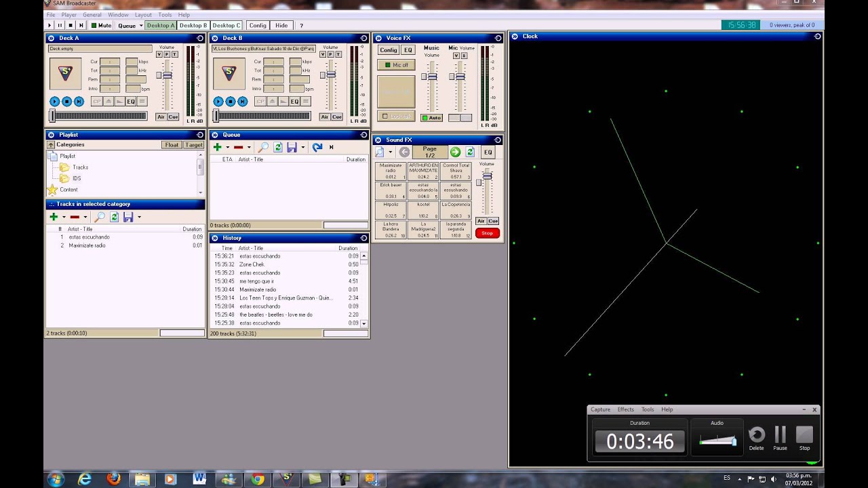Image resolution: width=868 pixels, height=488 pixels.
Task: Refresh the selected category track list
Action: click(x=114, y=217)
